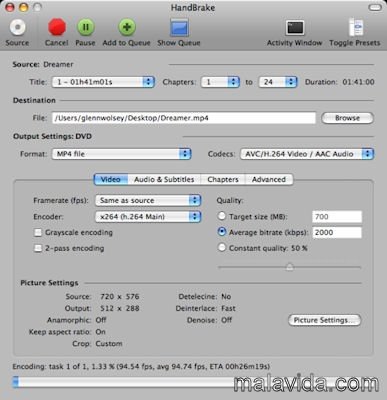Switch to the Chapters tab
Image resolution: width=387 pixels, height=400 pixels.
point(223,179)
